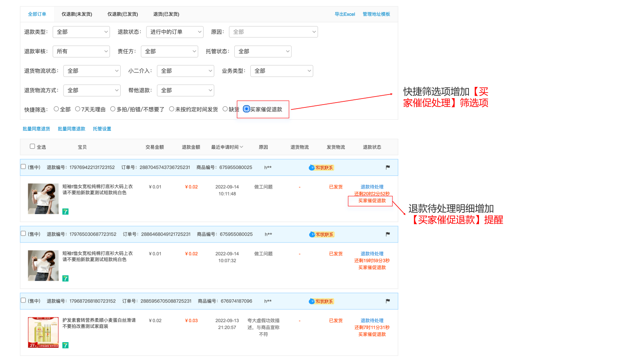
Task: Open chat via third order's 和我联系 icon
Action: coord(321,301)
